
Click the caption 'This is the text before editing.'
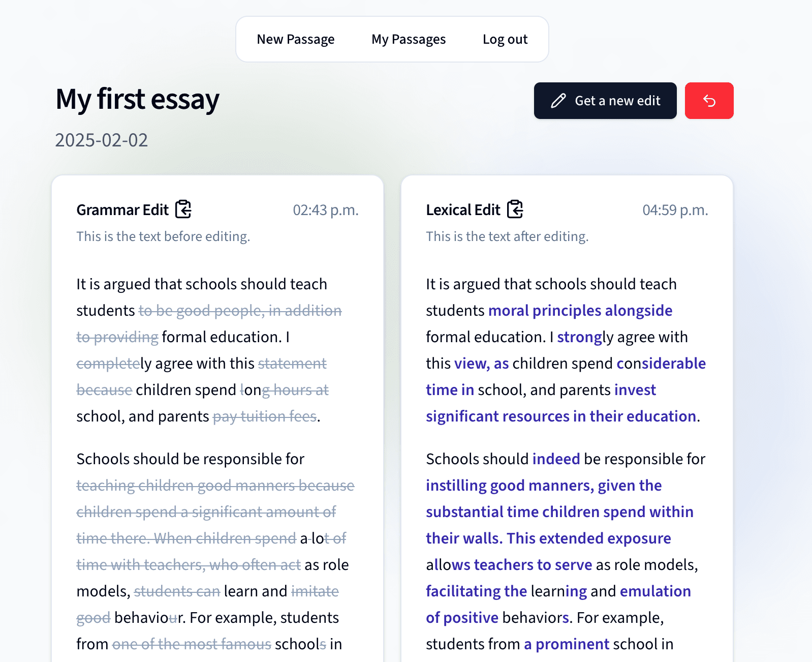[x=163, y=236]
